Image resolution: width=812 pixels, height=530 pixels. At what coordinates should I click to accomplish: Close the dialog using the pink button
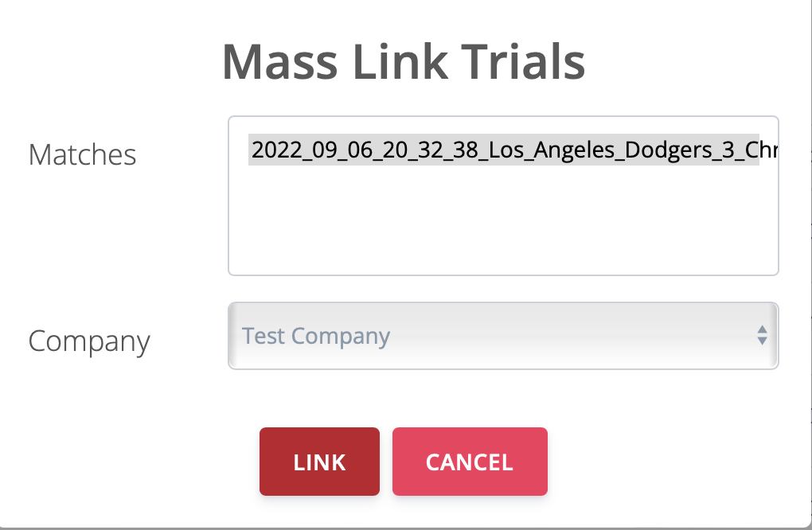(470, 462)
